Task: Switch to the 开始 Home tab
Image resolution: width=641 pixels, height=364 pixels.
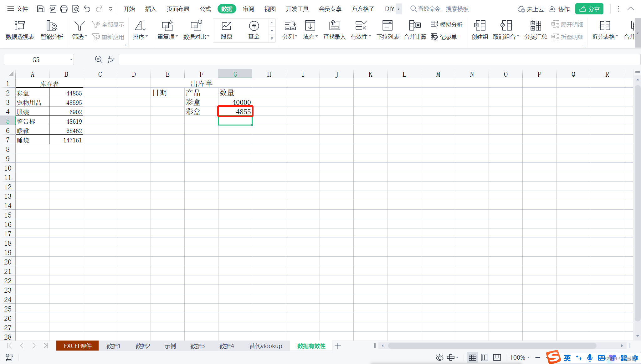Action: pos(129,9)
